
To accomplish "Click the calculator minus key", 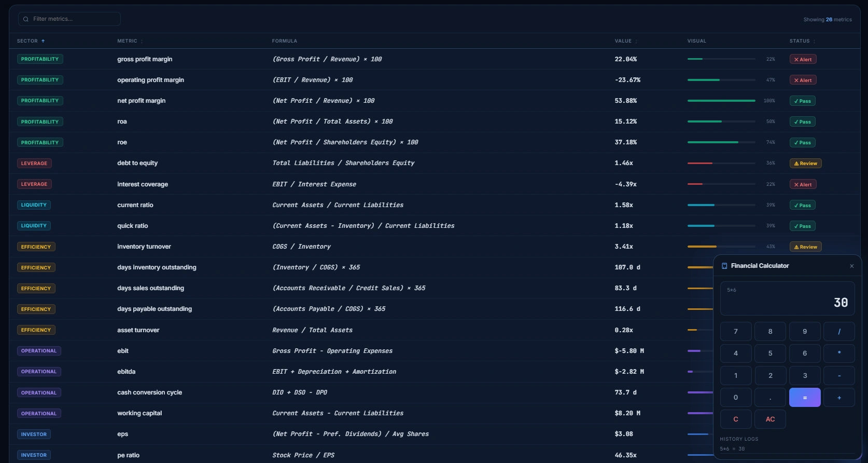I will tap(839, 375).
